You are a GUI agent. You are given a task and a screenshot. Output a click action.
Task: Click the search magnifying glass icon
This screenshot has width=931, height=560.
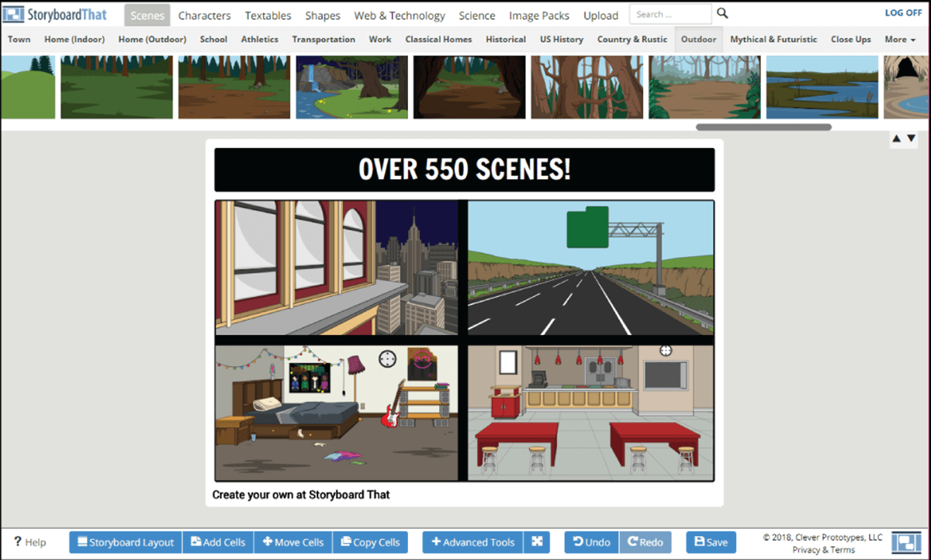(x=722, y=13)
